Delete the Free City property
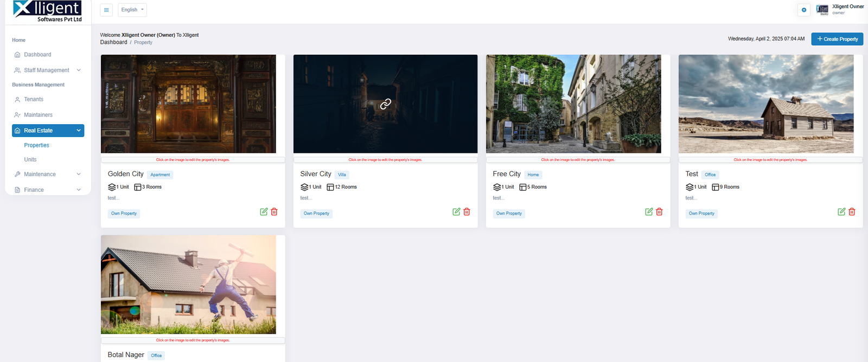Viewport: 868px width, 362px height. pos(659,212)
